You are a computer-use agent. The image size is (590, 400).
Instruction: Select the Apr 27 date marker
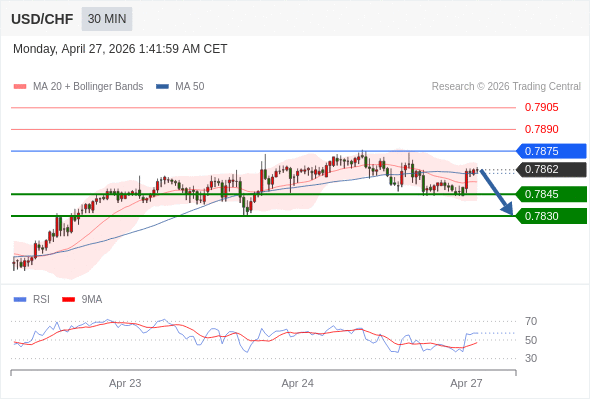[x=466, y=383]
